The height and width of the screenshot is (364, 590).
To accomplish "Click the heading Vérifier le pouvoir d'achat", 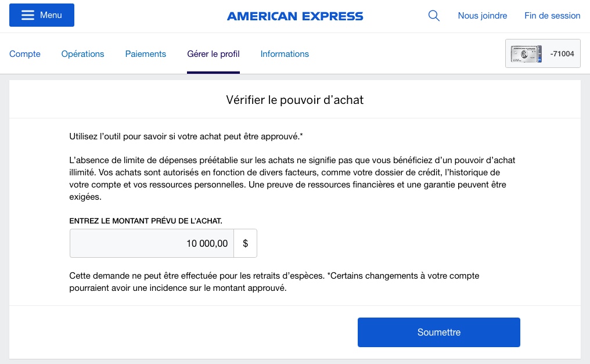I will 294,99.
